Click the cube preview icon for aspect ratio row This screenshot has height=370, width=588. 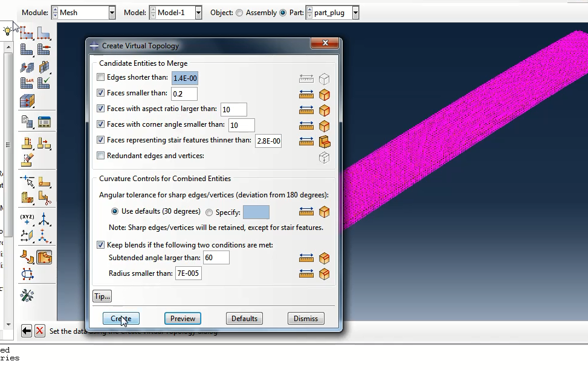tap(325, 110)
